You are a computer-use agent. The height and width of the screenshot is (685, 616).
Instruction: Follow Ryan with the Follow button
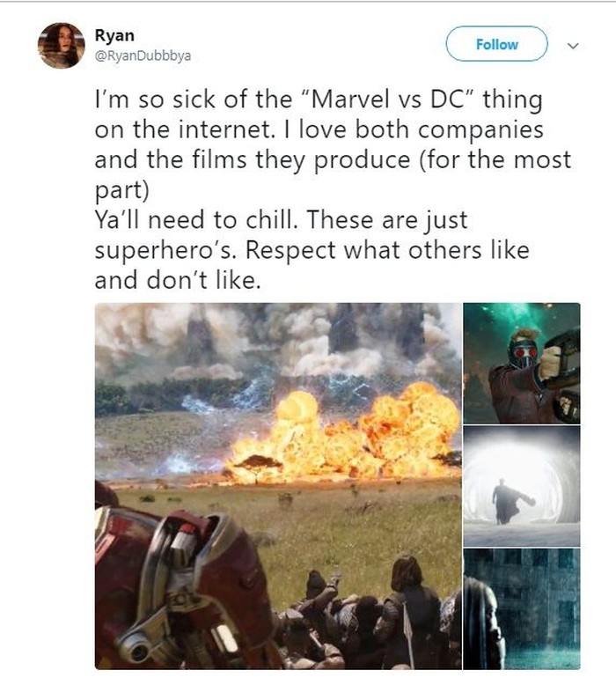coord(496,44)
